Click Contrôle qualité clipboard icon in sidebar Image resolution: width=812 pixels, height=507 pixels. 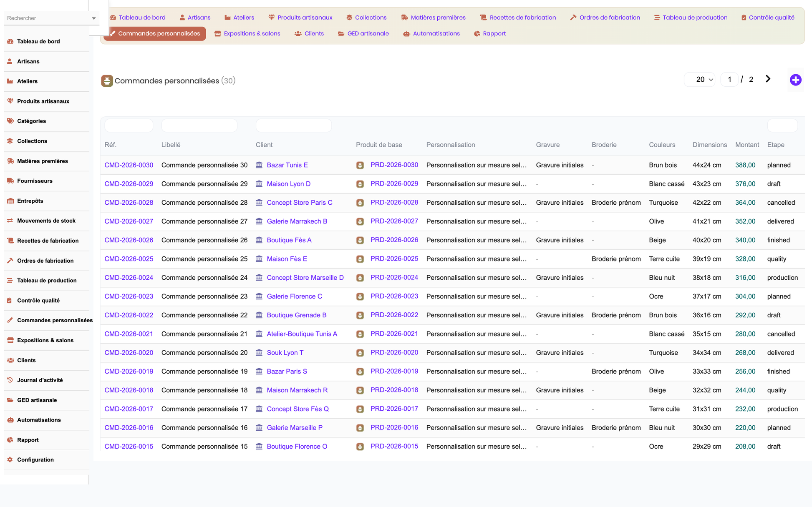(x=10, y=300)
